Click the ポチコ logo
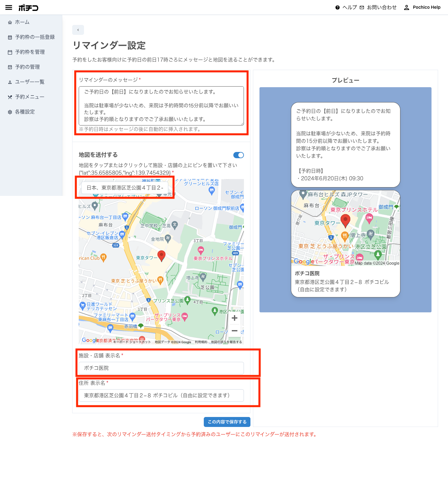 pyautogui.click(x=28, y=7)
